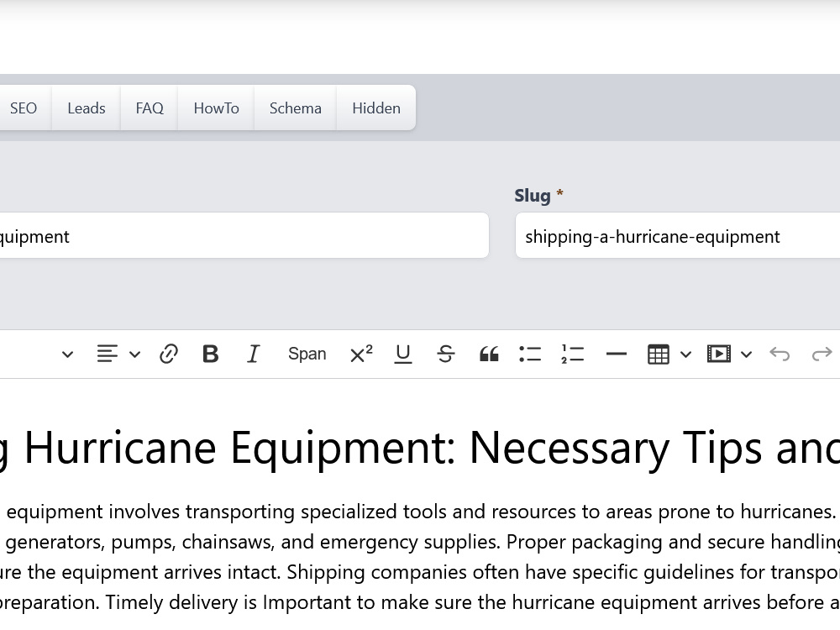
Task: Click the 'Slug' field label
Action: pyautogui.click(x=533, y=196)
